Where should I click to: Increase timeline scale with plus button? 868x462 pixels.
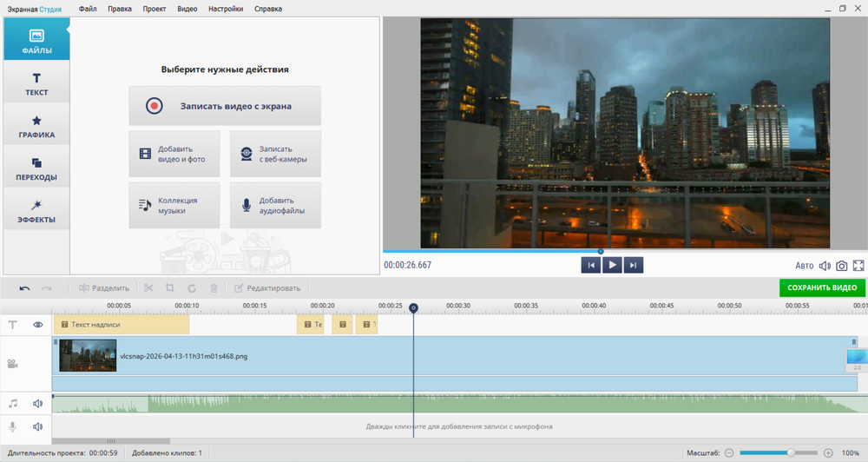click(828, 453)
